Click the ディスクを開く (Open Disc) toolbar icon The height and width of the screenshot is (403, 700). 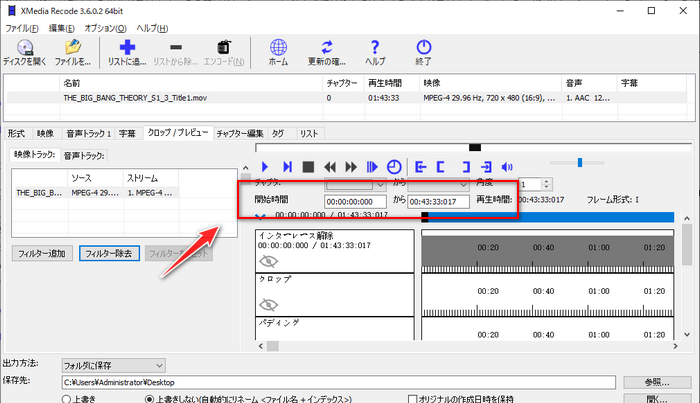click(x=28, y=52)
